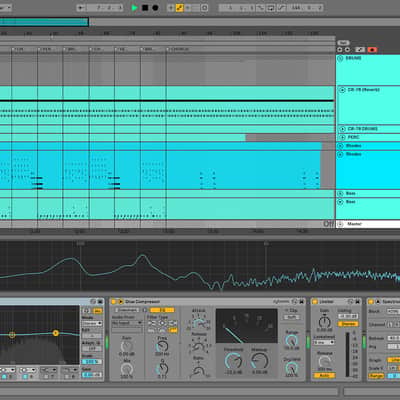Adjust the Glue Compressor Makeup knob
Viewport: 400px width, 400px height.
point(259,361)
